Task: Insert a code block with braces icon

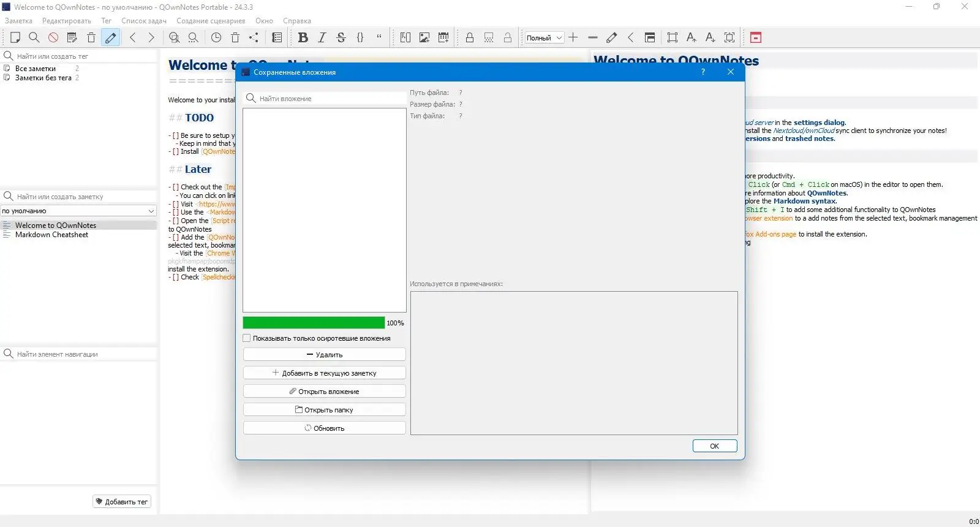Action: tap(360, 37)
